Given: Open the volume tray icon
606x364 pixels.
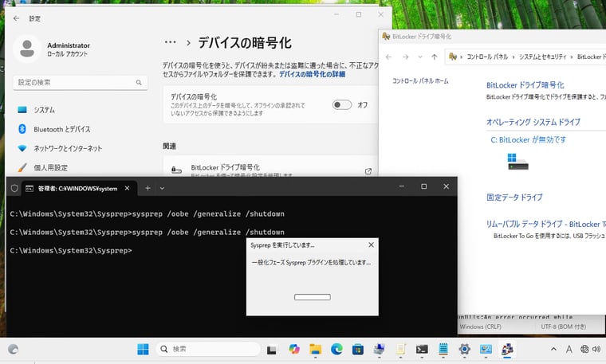Looking at the screenshot, I should (596, 350).
